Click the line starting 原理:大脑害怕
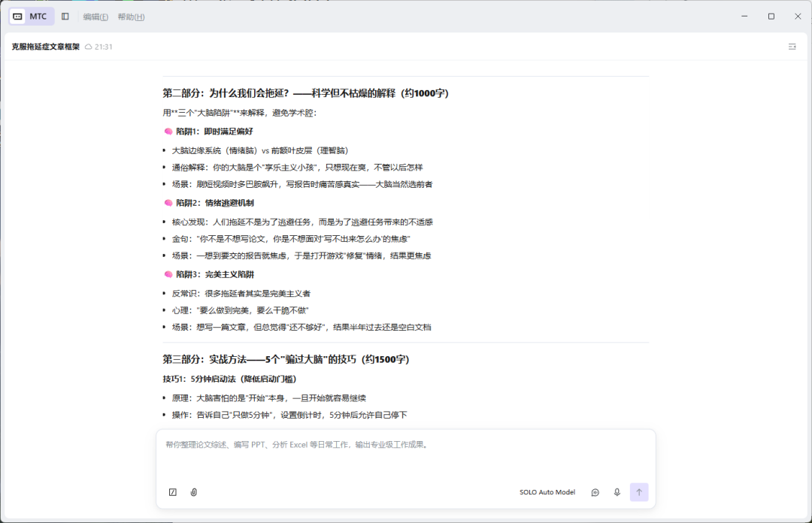 coord(268,398)
